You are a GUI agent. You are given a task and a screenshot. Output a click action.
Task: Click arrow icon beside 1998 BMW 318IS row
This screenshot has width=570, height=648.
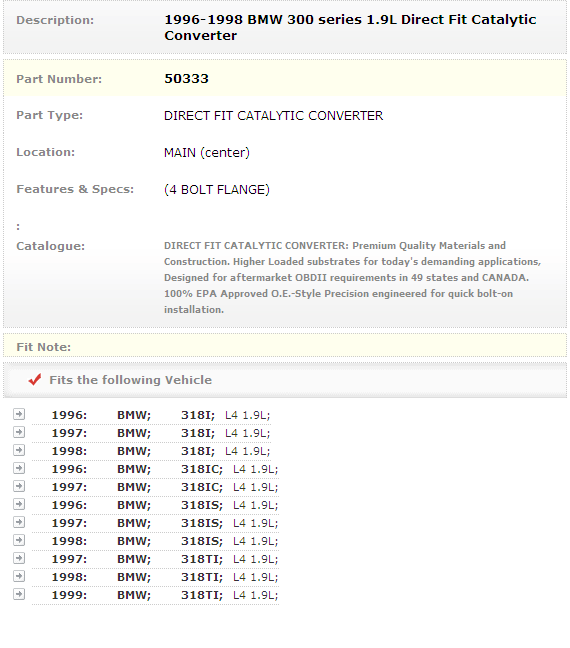pos(19,540)
